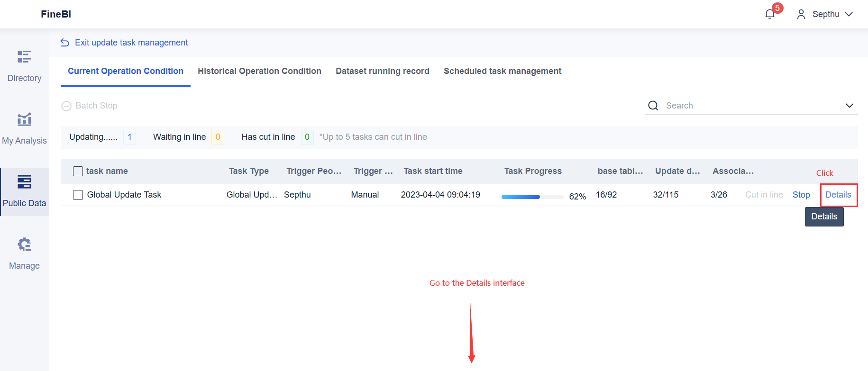Image resolution: width=868 pixels, height=371 pixels.
Task: Click the 2023-04-04 09:04:19 start time
Action: [440, 195]
